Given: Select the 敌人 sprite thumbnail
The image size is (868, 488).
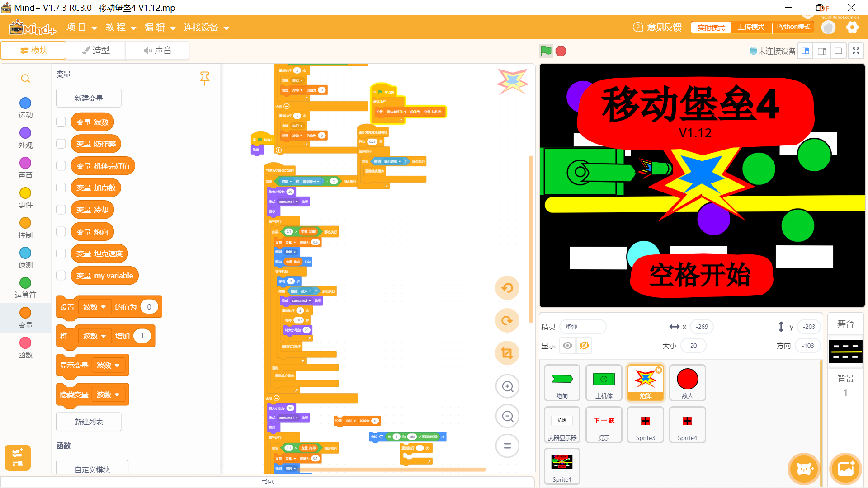Looking at the screenshot, I should coord(687,383).
